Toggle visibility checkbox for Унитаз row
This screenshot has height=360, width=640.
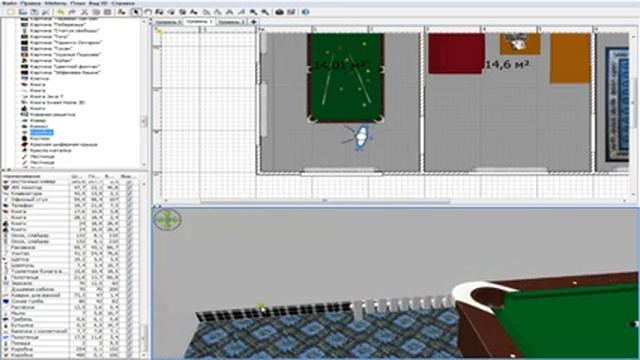(129, 254)
